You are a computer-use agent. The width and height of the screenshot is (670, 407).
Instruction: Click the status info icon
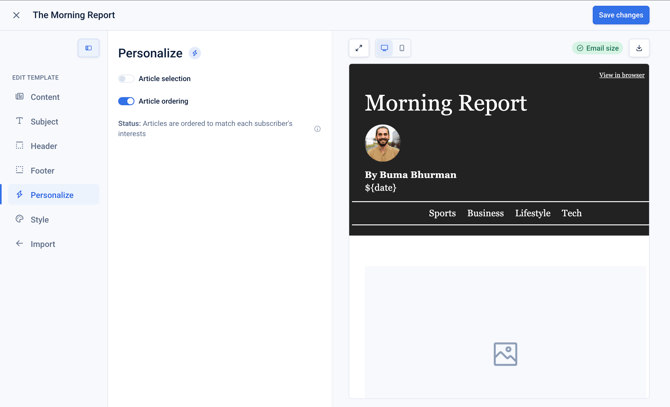tap(317, 129)
